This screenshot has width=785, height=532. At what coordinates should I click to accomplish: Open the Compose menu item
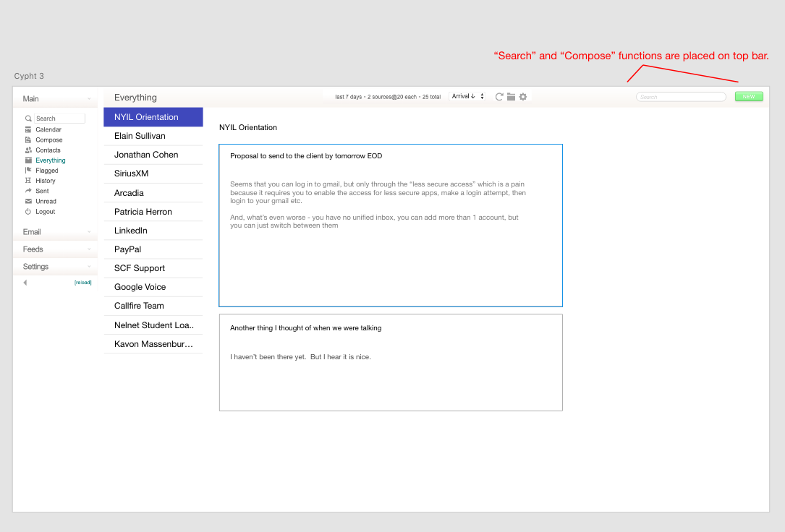[x=48, y=140]
